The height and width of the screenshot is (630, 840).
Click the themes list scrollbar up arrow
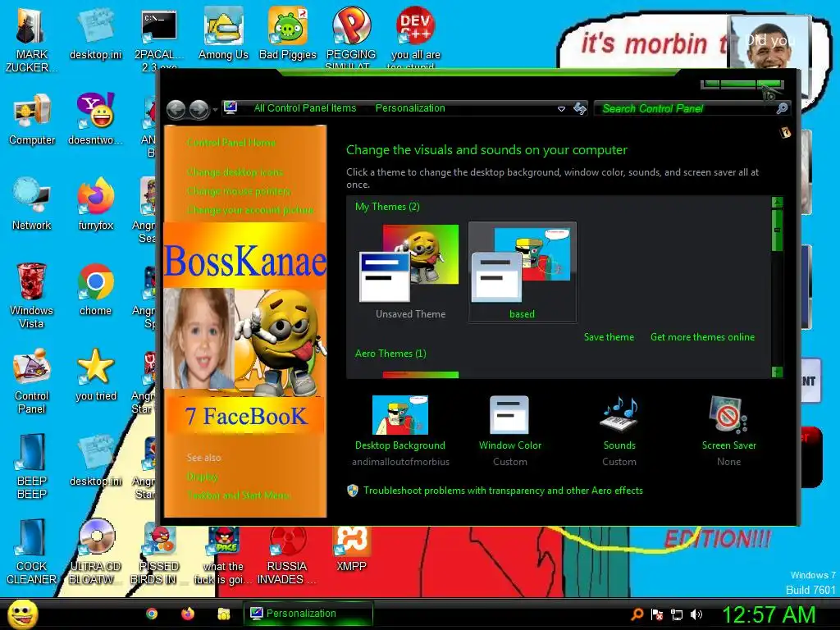click(x=777, y=202)
